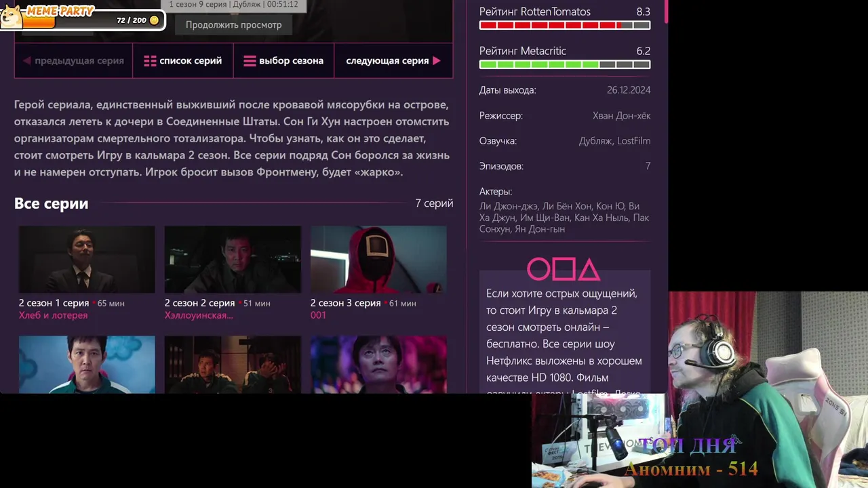Click the 1 сезон 9 серия tooltip text
Image resolution: width=868 pixels, height=488 pixels.
233,4
